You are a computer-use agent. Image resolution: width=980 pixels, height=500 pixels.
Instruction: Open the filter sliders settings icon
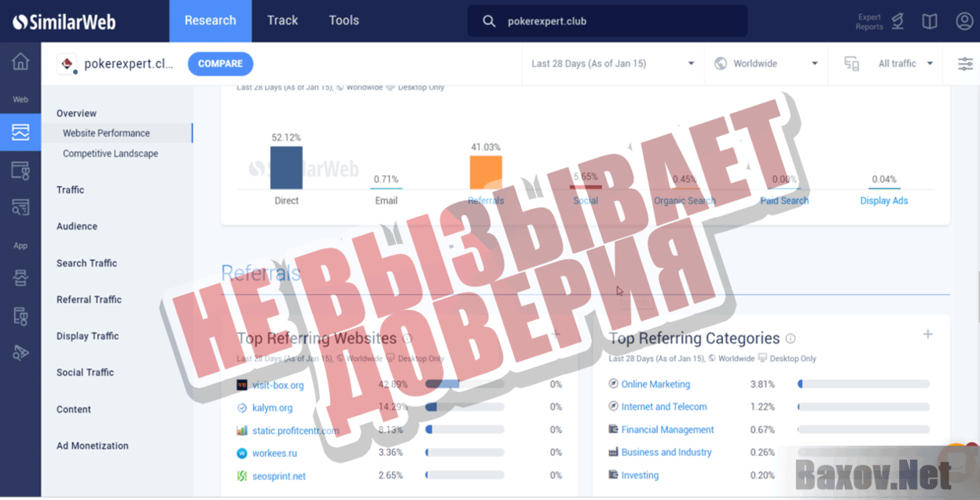[965, 64]
